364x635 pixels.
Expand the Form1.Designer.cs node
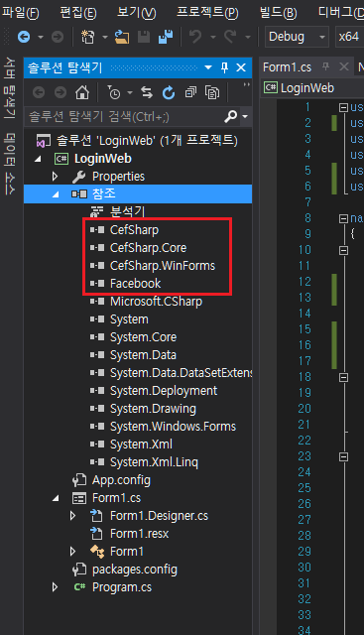click(72, 516)
